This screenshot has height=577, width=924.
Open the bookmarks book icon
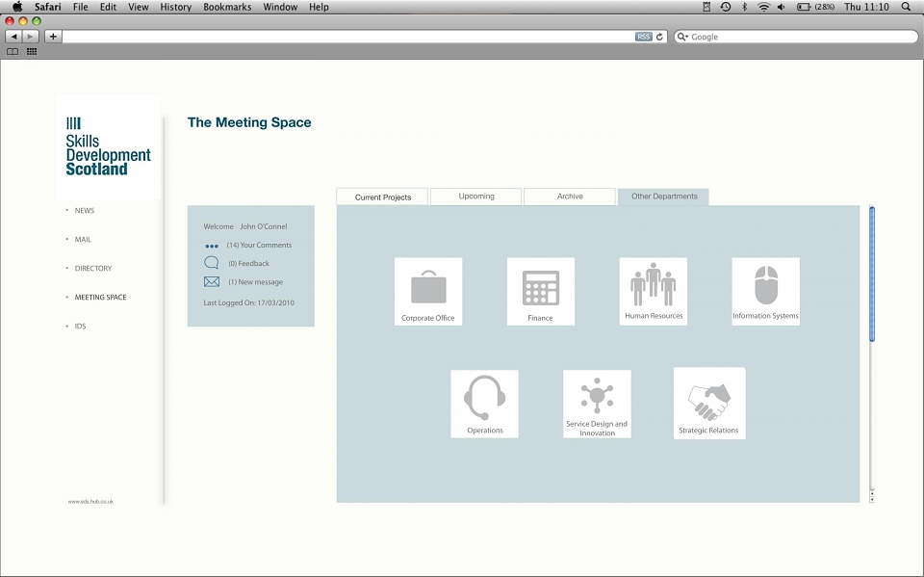13,52
